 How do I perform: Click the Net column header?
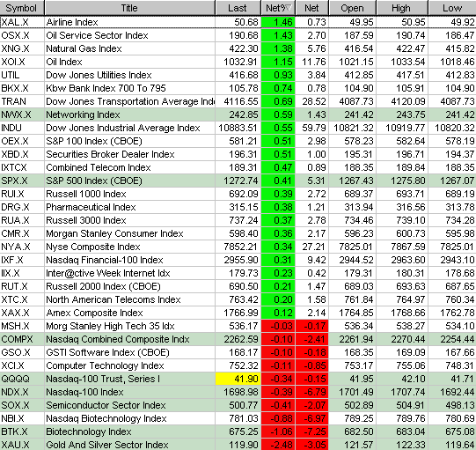click(312, 8)
